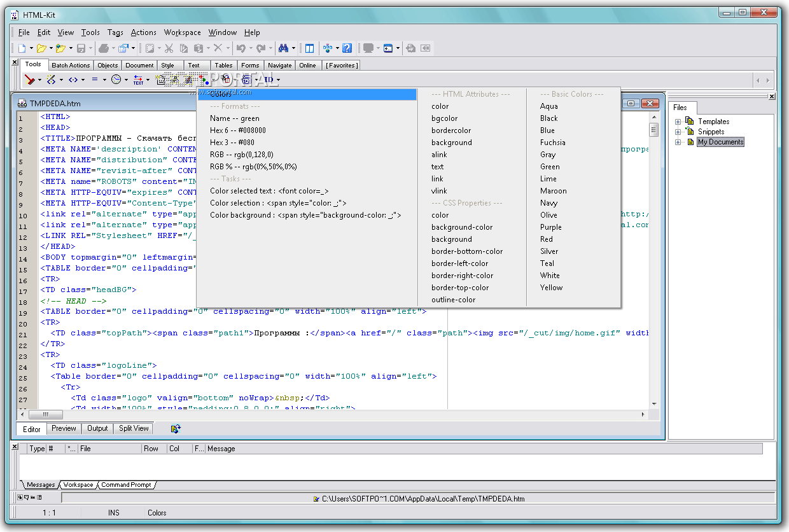Screen dimensions: 789x532
Task: Switch to the Batch Actions tab
Action: point(71,65)
